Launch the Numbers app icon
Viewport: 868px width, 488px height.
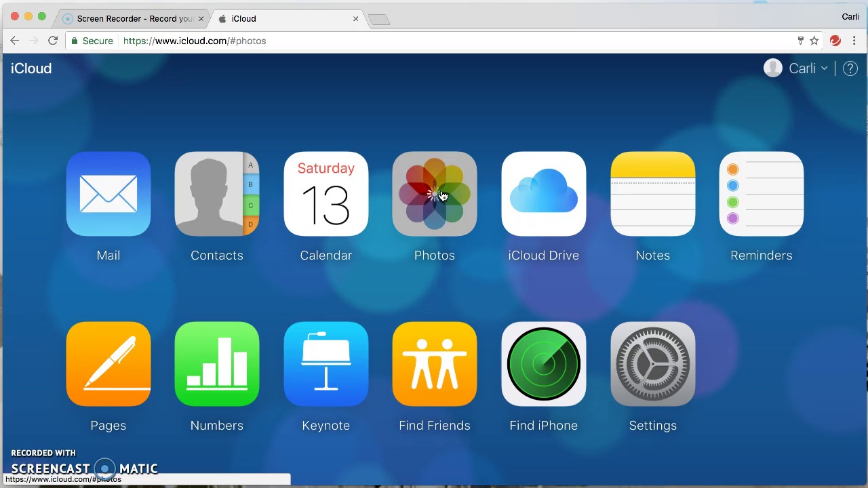tap(217, 364)
